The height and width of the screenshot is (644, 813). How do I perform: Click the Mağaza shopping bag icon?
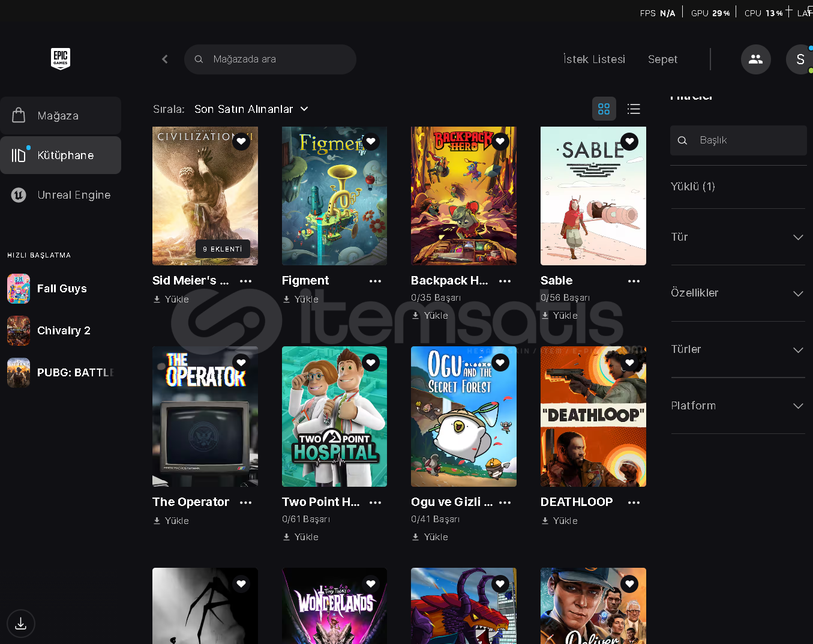pos(19,115)
